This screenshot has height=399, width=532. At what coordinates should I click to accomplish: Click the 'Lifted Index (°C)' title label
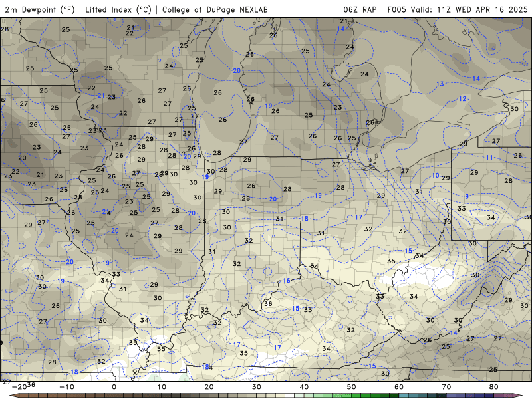coord(118,9)
